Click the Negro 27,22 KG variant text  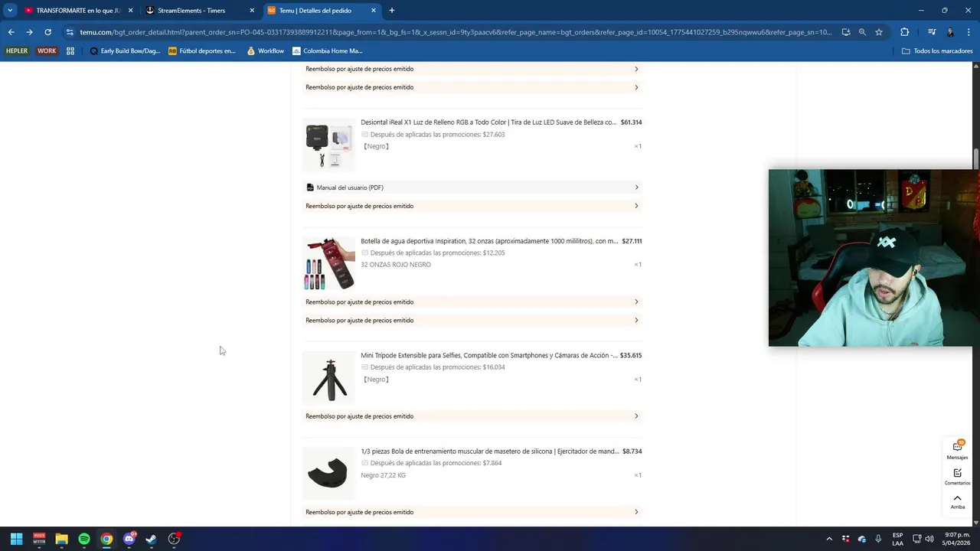pyautogui.click(x=383, y=475)
